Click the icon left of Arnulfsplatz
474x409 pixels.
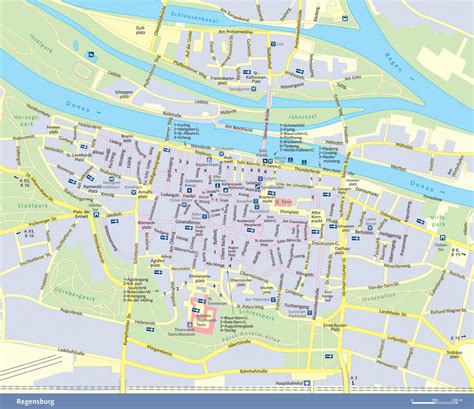pyautogui.click(x=134, y=192)
